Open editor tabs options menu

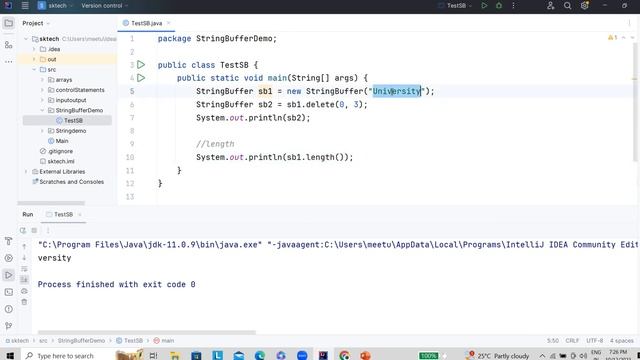click(629, 23)
